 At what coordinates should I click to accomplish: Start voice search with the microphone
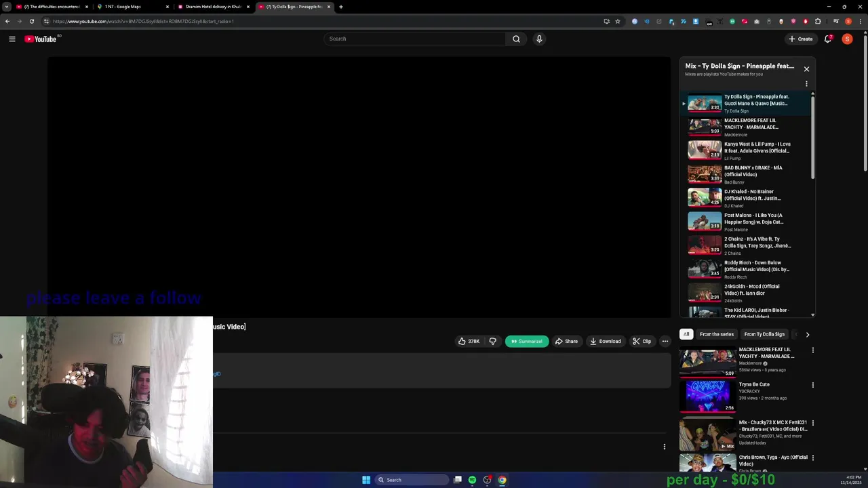coord(539,39)
